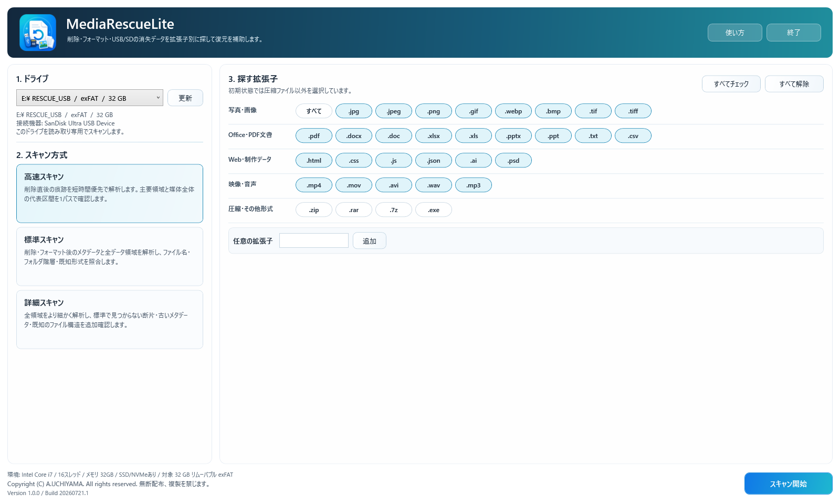The height and width of the screenshot is (504, 840).
Task: Toggle the .css extension chip
Action: pos(354,161)
